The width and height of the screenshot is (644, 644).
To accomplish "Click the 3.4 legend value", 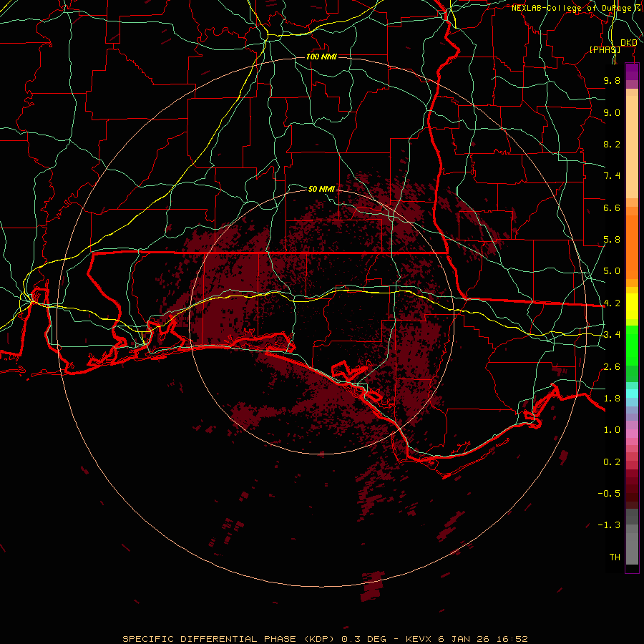I will coord(612,335).
